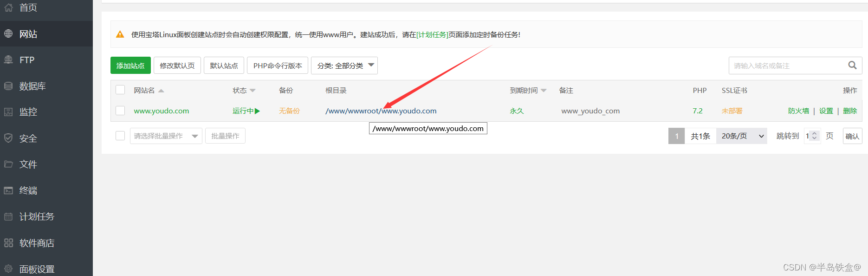Click the folder icon beside 文件

[x=8, y=164]
